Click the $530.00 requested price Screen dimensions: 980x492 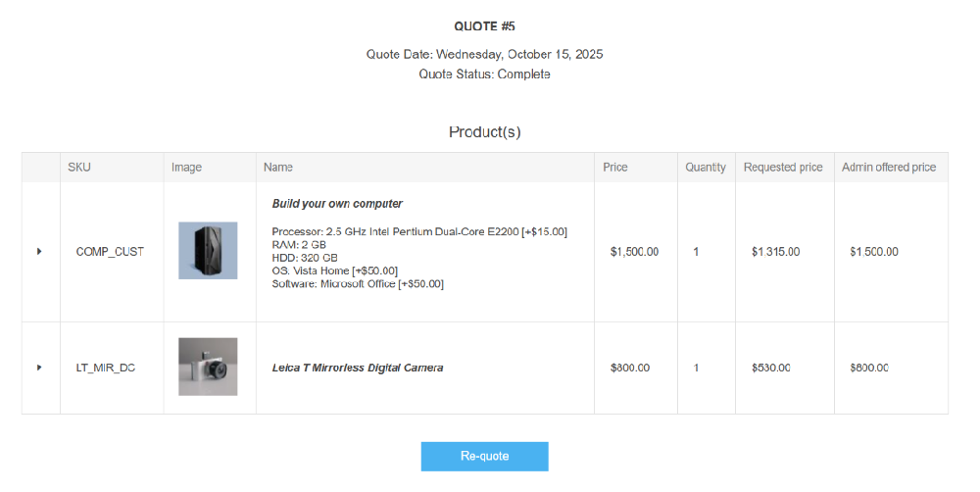[771, 368]
